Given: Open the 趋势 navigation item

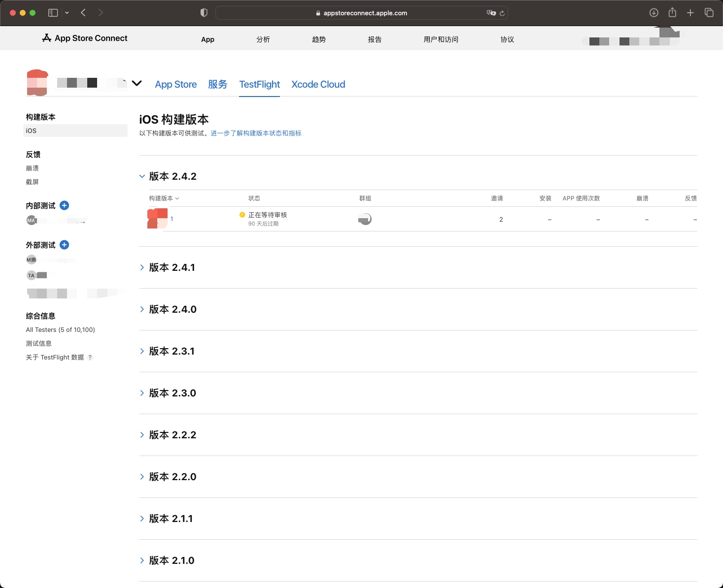Looking at the screenshot, I should [319, 39].
